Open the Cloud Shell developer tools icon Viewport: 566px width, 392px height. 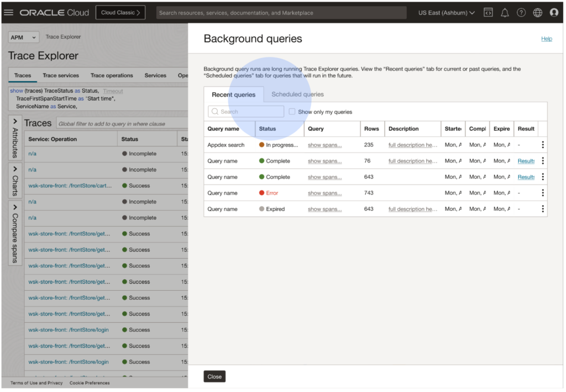[x=488, y=12]
